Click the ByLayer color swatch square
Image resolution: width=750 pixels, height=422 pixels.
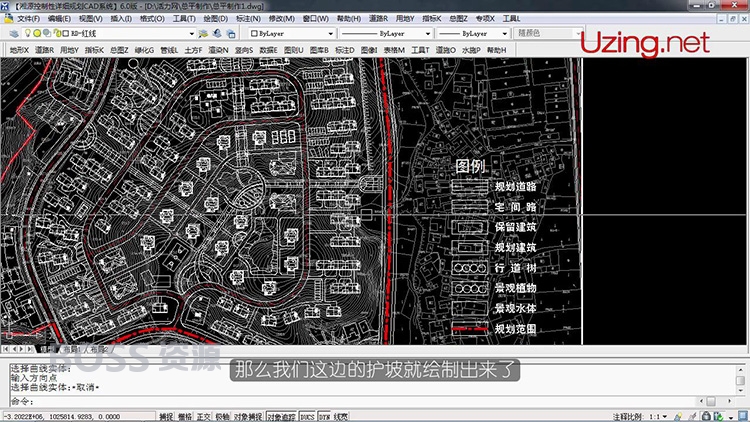[254, 33]
